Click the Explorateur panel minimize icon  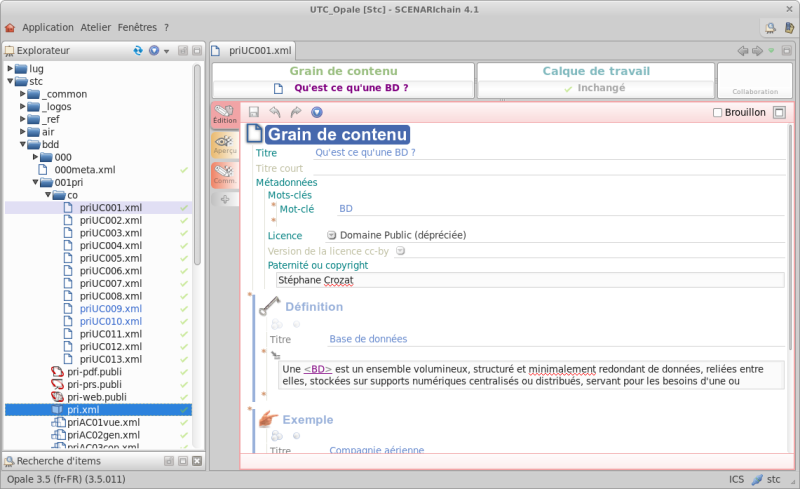pos(197,51)
